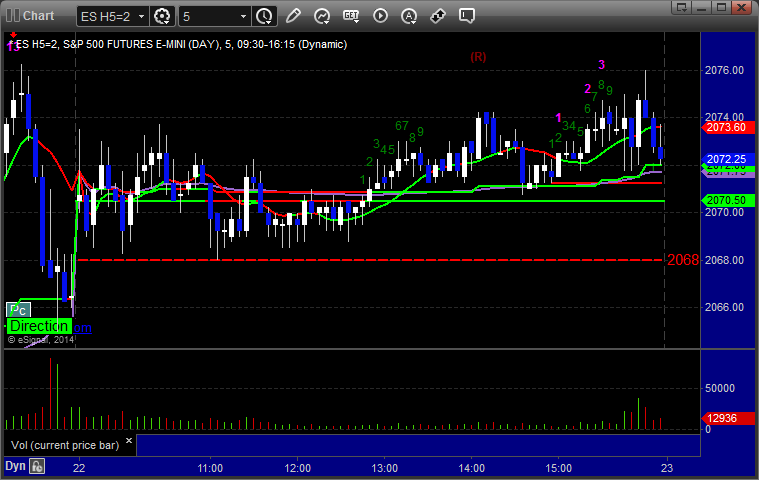Click the chart comment bubble icon
759x480 pixels.
coord(467,16)
